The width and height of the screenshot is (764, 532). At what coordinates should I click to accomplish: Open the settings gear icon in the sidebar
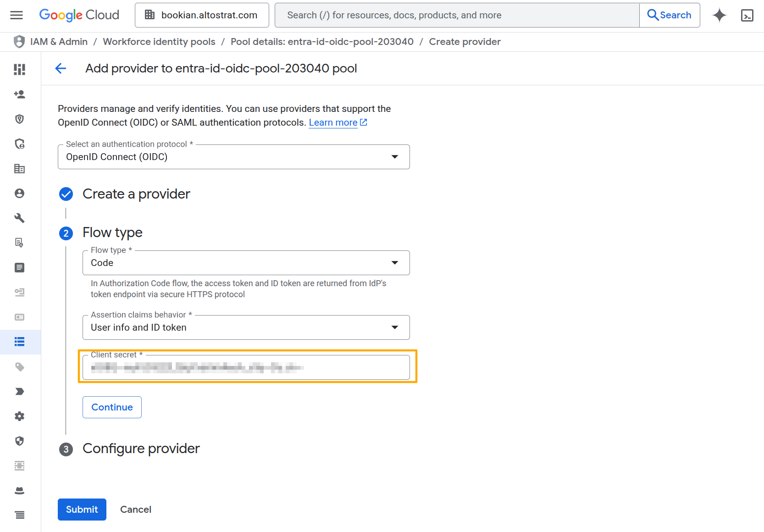pyautogui.click(x=19, y=416)
